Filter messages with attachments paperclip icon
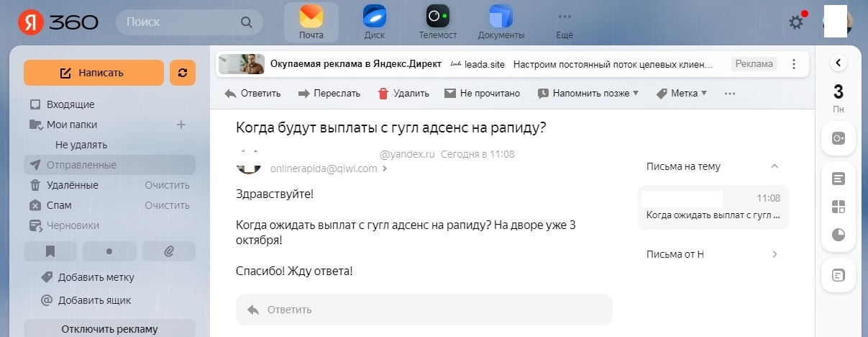Image resolution: width=868 pixels, height=337 pixels. pyautogui.click(x=168, y=251)
